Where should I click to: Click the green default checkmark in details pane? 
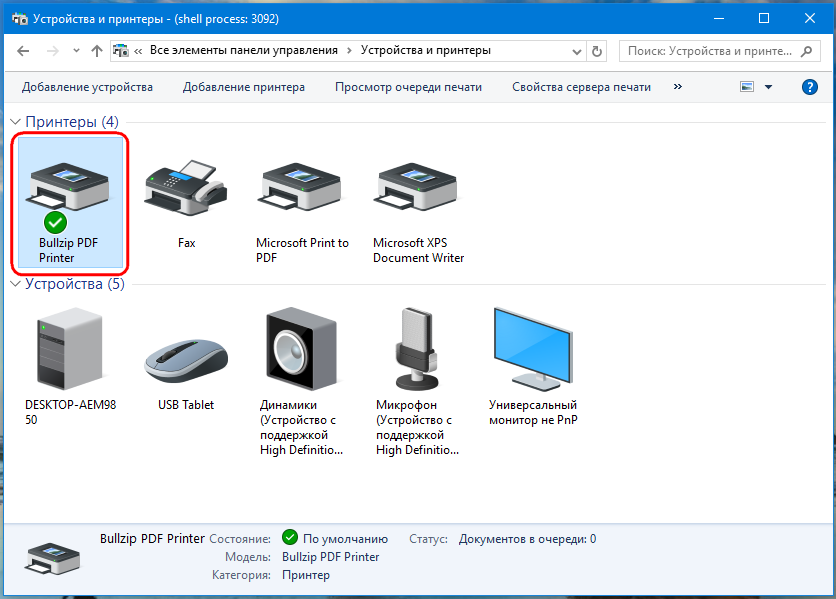(x=290, y=537)
